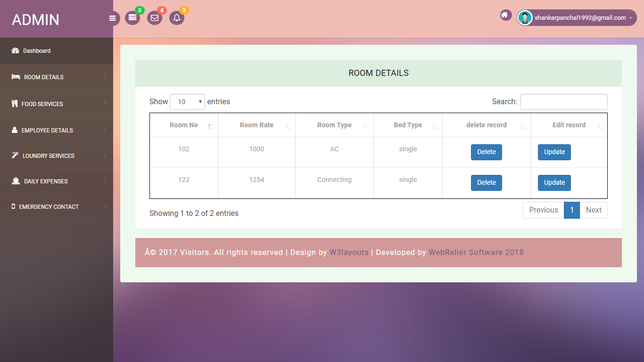
Task: Open the LOUNDRY SERVICES sidebar menu
Action: coord(57,156)
